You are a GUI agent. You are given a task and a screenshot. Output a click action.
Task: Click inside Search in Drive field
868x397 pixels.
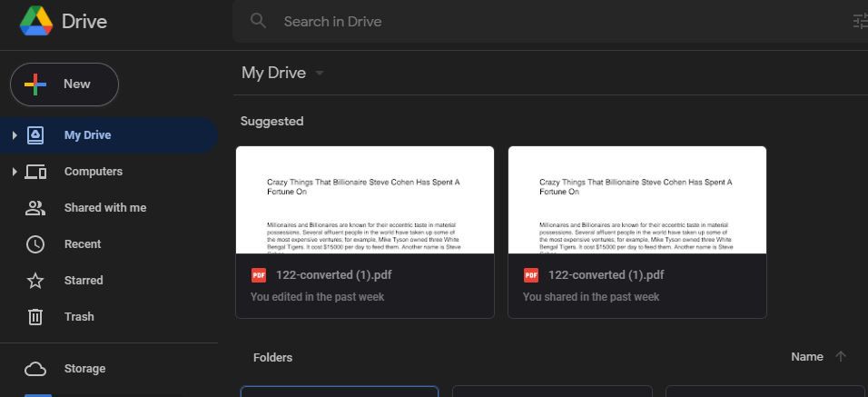(x=550, y=22)
